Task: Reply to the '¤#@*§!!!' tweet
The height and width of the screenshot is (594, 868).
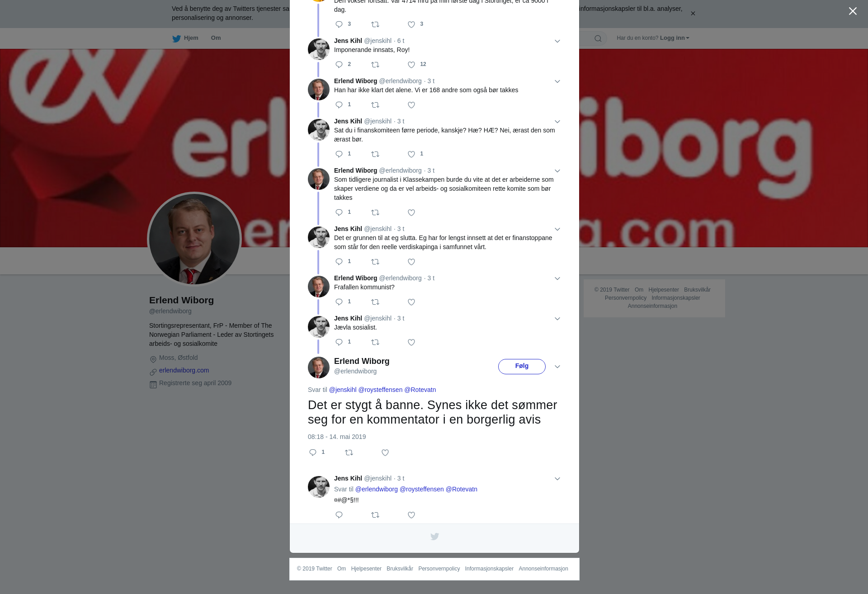Action: coord(339,515)
